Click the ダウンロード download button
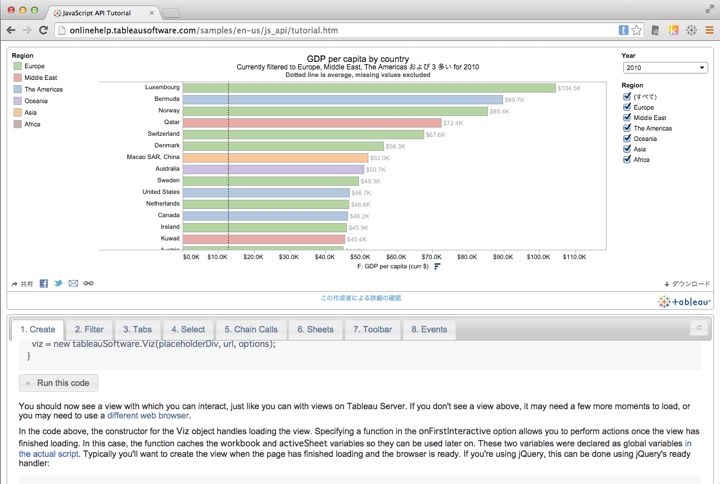This screenshot has height=484, width=720. (687, 284)
